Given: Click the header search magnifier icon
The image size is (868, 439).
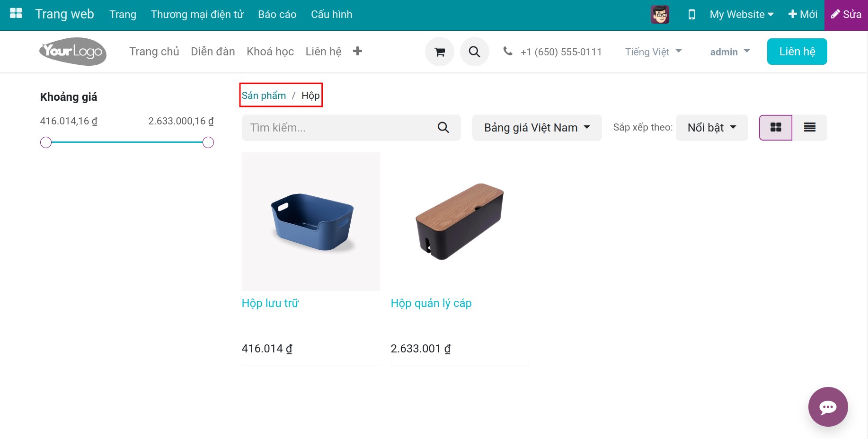Looking at the screenshot, I should (x=474, y=52).
